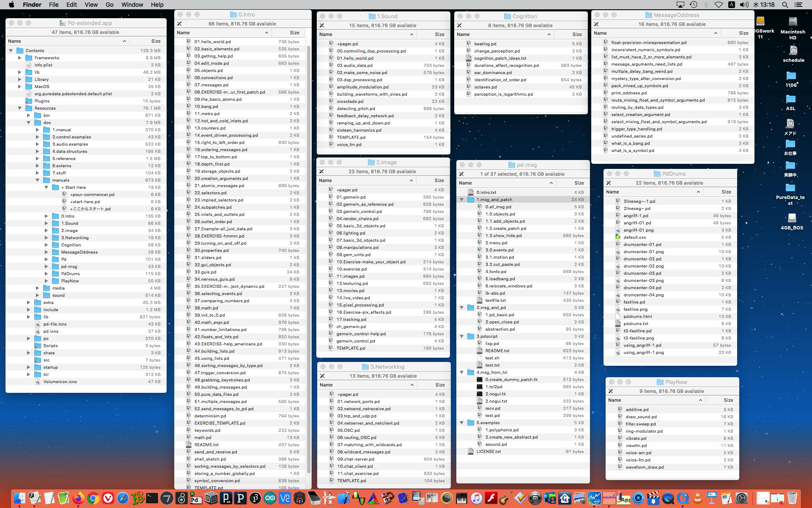Image resolution: width=812 pixels, height=508 pixels.
Task: Open the Trash in the Dock
Action: pyautogui.click(x=792, y=498)
